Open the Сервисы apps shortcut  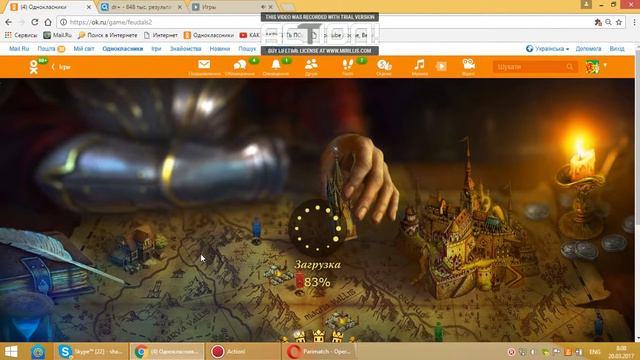21,35
